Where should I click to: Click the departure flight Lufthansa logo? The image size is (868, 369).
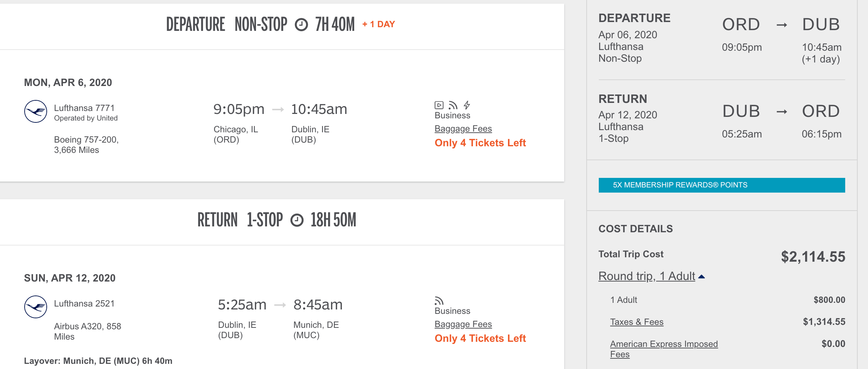[36, 111]
